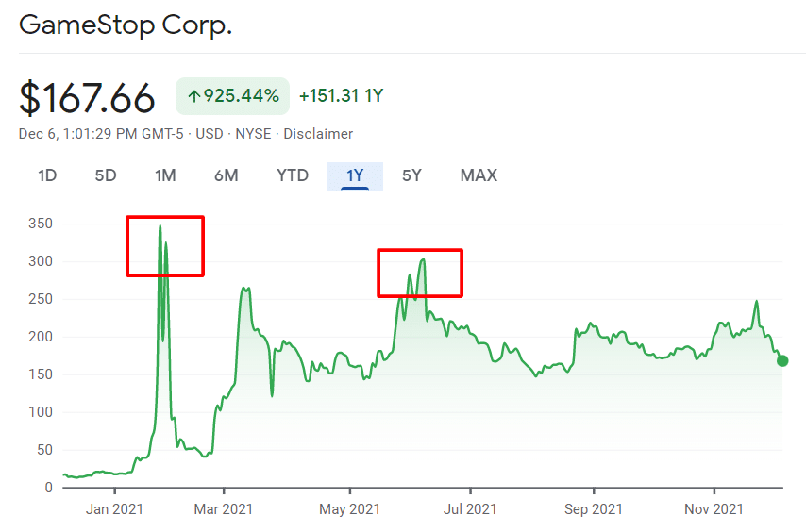Click the Sep 2021 axis label
Screen dimensions: 806x532
coord(594,509)
